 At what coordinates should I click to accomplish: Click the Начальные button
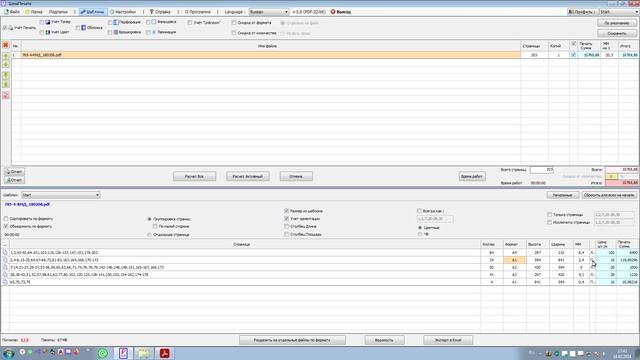(x=562, y=195)
